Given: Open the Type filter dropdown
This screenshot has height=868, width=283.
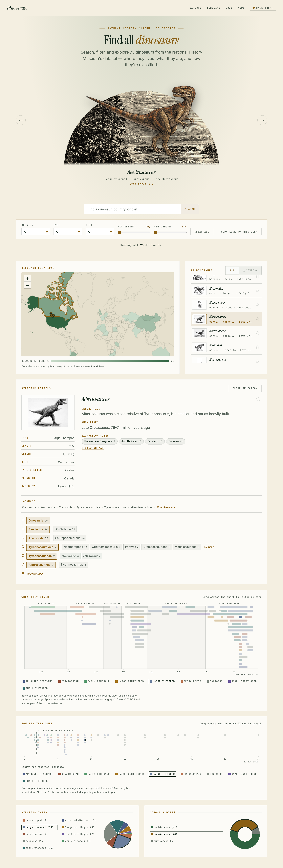Looking at the screenshot, I should point(68,232).
